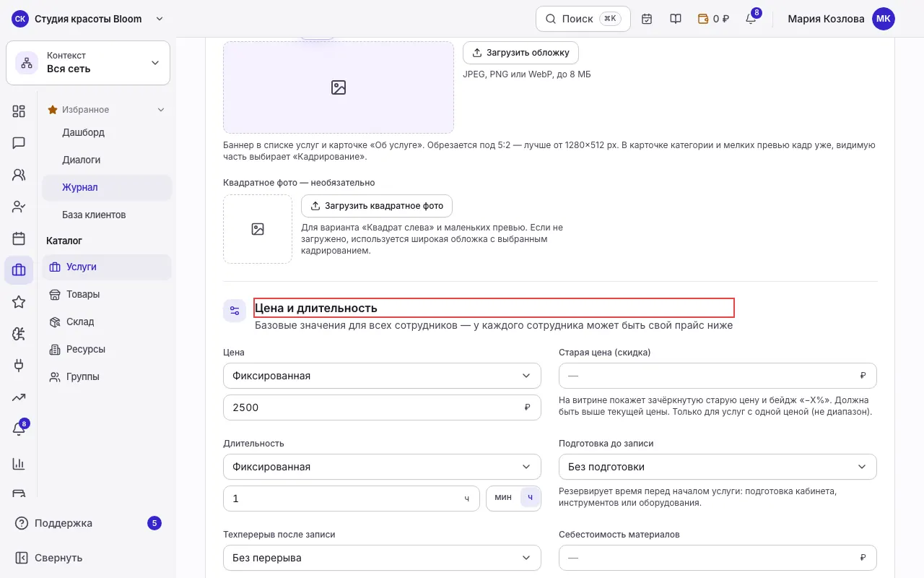Viewport: 924px width, 578px height.
Task: Click the highlighted briefcase icon in the left rail
Action: pyautogui.click(x=19, y=270)
